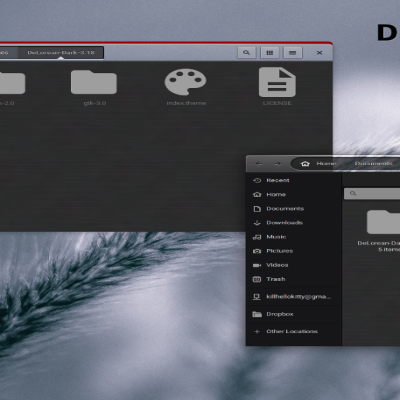Click the search icon in the file manager toolbar
This screenshot has height=400, width=400.
[x=246, y=53]
